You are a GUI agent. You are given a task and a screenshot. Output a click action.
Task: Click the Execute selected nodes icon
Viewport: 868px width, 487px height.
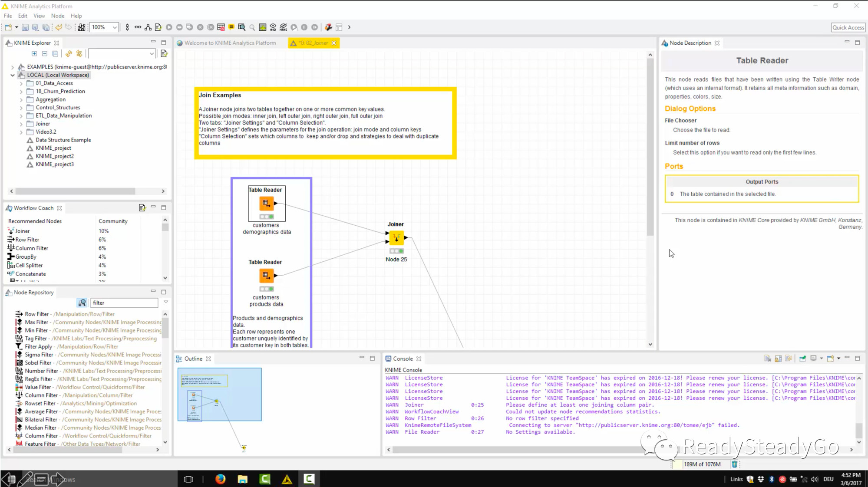tap(169, 27)
